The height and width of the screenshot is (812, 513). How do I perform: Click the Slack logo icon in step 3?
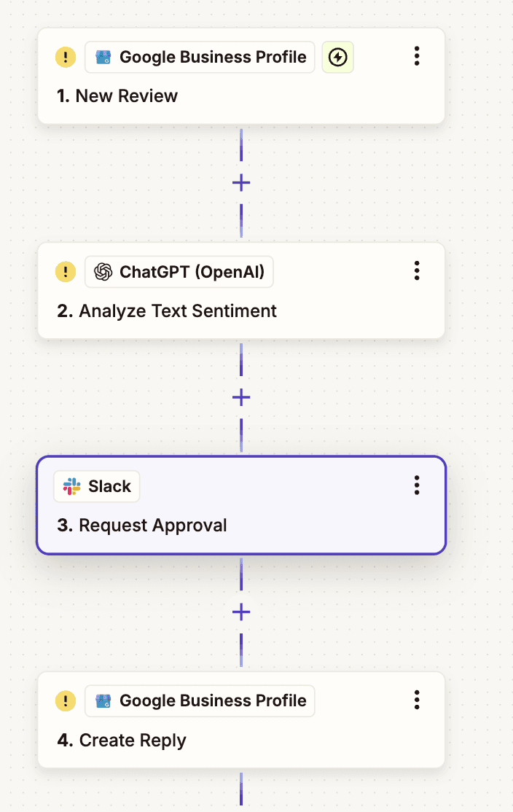coord(72,486)
